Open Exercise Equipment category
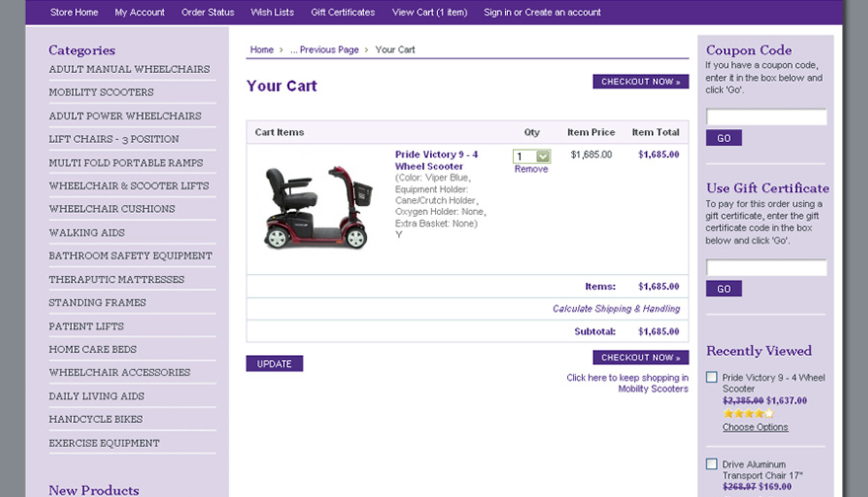Image resolution: width=868 pixels, height=497 pixels. 105,444
